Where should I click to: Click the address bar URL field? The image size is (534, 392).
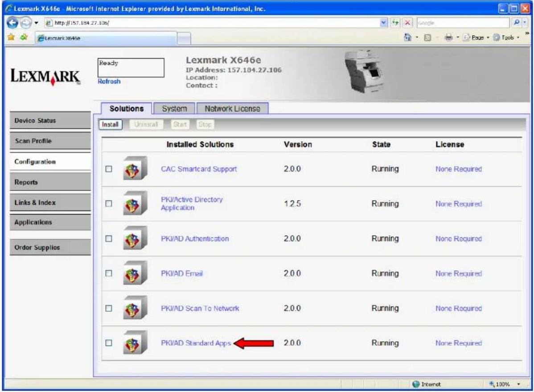click(x=211, y=23)
